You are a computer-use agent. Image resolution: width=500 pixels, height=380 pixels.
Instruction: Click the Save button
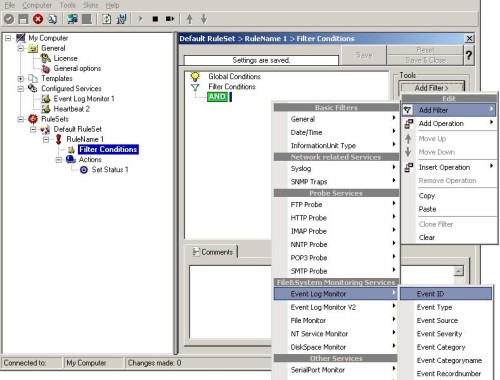(363, 55)
